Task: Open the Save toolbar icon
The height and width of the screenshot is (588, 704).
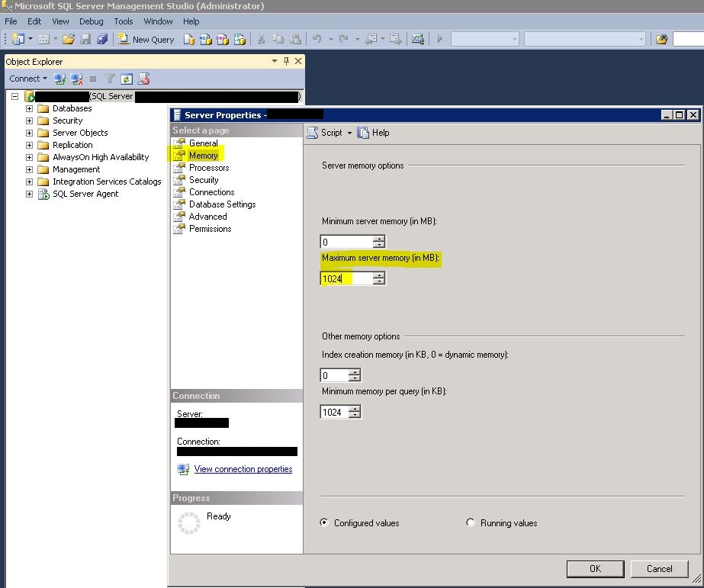Action: (x=86, y=39)
